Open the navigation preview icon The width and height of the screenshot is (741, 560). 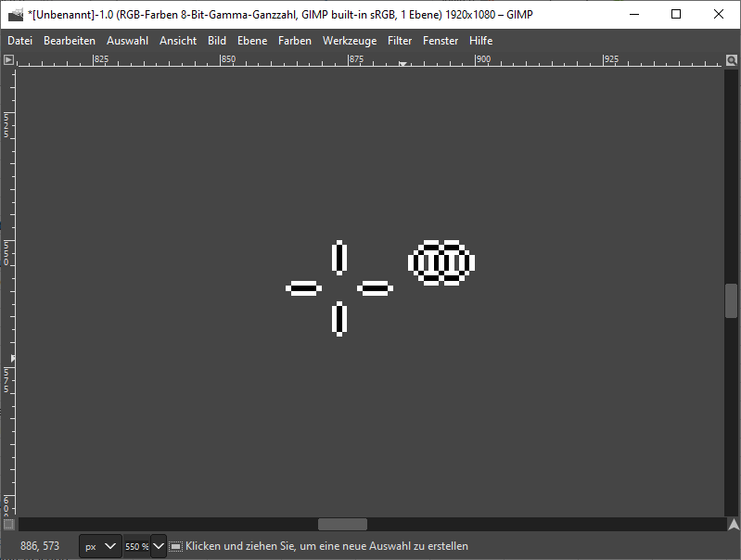point(732,525)
